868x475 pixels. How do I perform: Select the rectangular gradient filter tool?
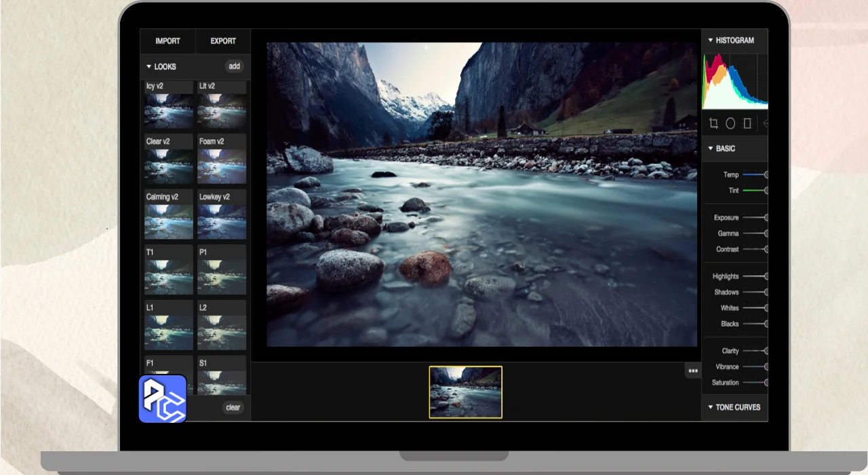pos(747,123)
